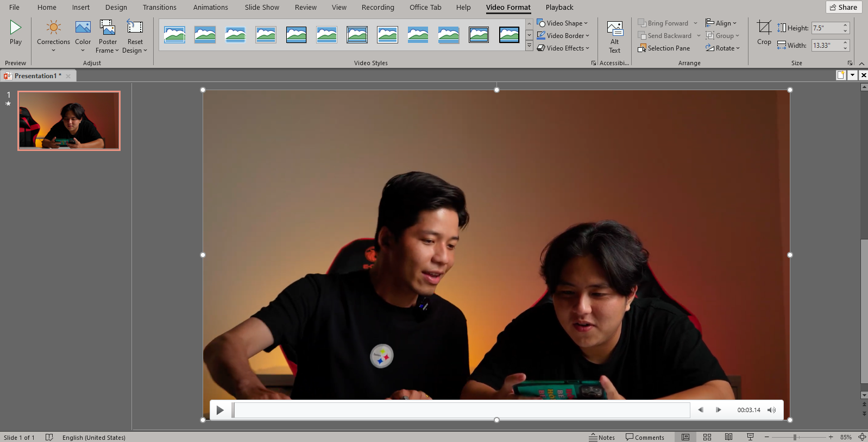Viewport: 868px width, 442px height.
Task: Show the previous row of video styles
Action: pyautogui.click(x=529, y=24)
